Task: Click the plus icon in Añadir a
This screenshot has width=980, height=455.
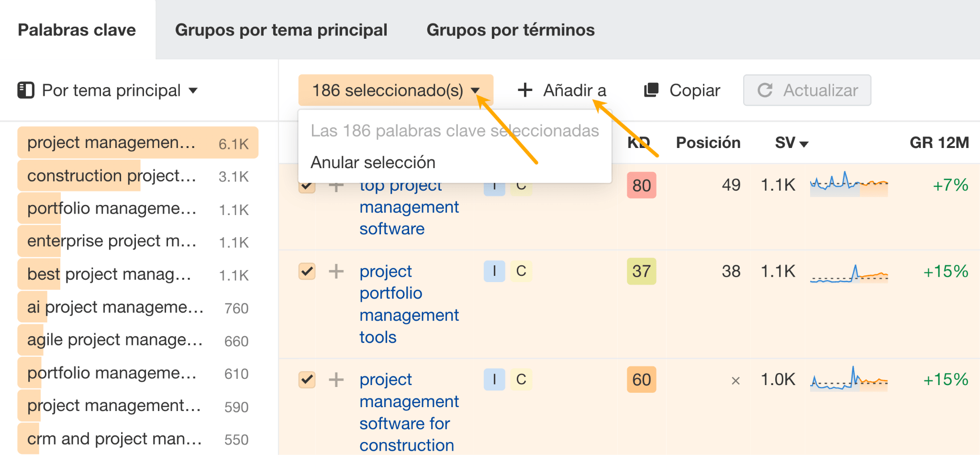Action: coord(525,90)
